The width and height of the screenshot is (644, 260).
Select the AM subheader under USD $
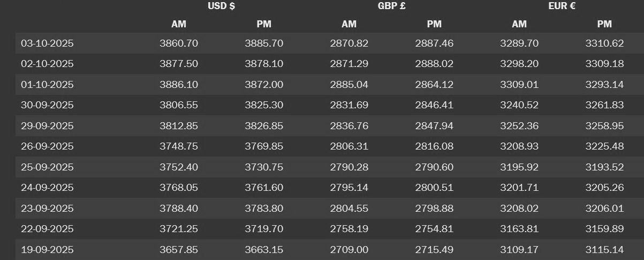178,24
